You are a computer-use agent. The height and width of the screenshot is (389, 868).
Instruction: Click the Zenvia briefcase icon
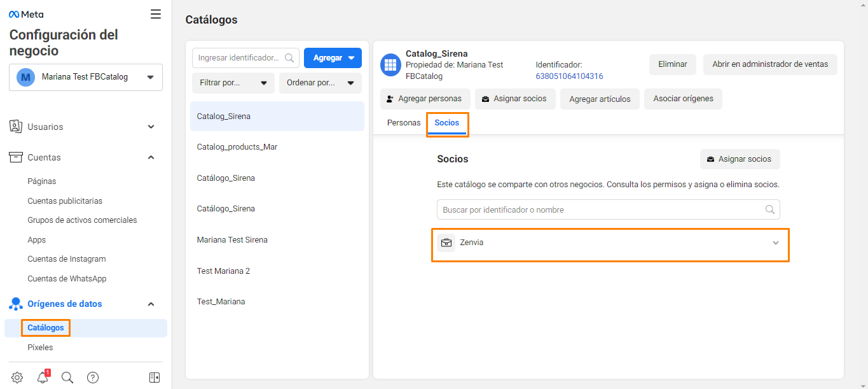tap(446, 243)
